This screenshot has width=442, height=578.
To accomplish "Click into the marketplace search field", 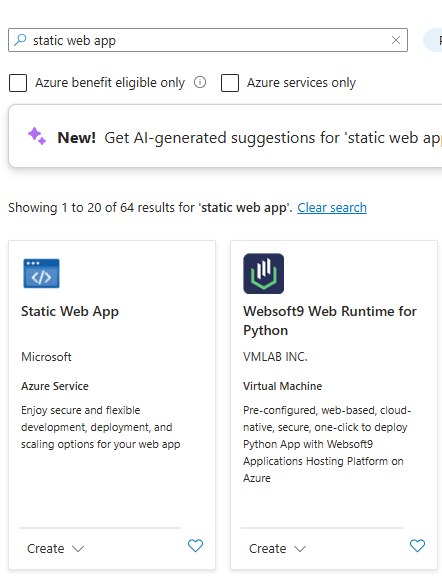I will pos(208,40).
